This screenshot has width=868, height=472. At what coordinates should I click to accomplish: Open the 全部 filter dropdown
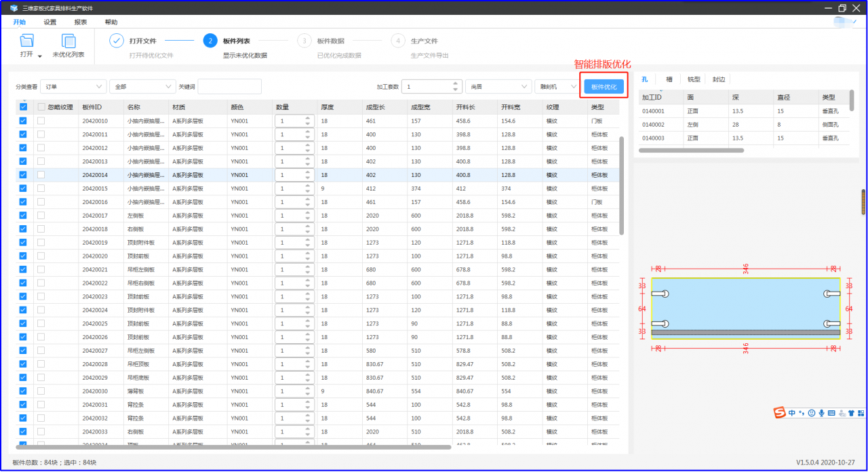coord(142,87)
